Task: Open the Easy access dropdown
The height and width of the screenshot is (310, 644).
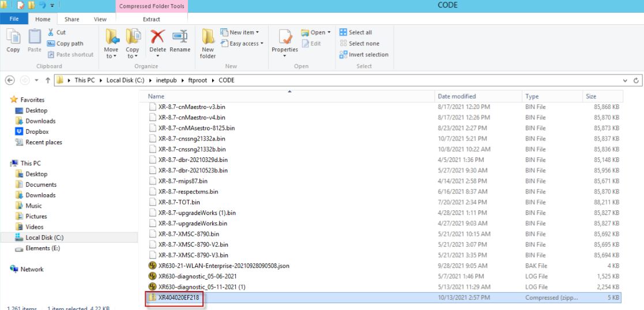Action: click(242, 43)
